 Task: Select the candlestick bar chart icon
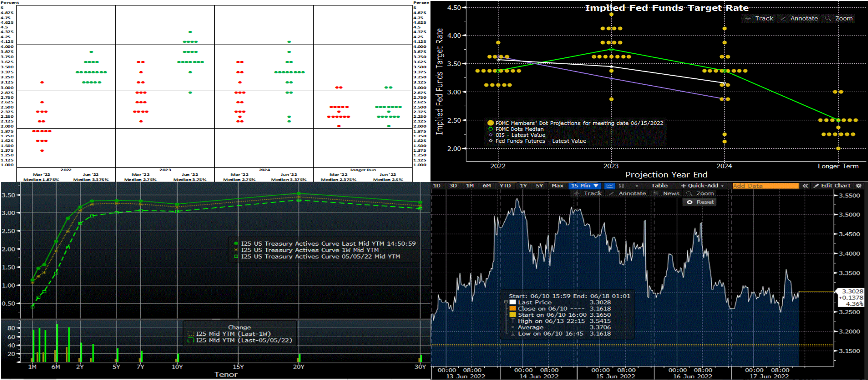coord(622,186)
